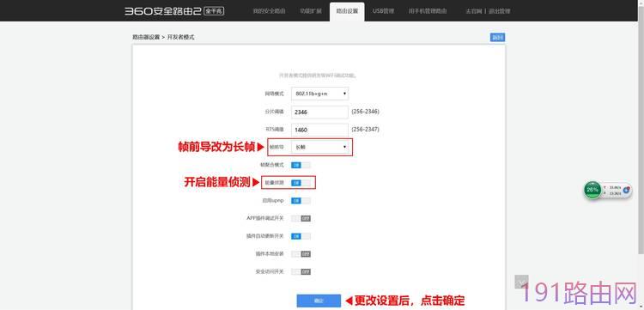Turn off 插件自动更新开关 switch
This screenshot has height=310, width=644.
pos(301,236)
